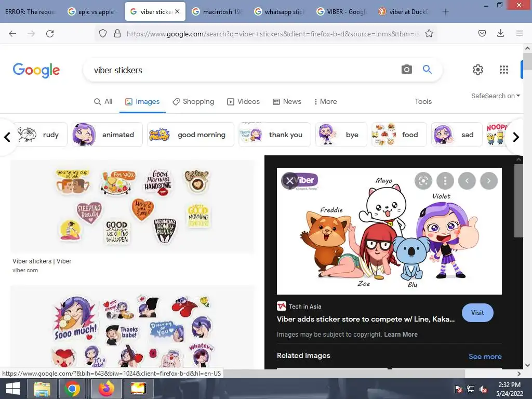Click the network tray icon

click(471, 389)
